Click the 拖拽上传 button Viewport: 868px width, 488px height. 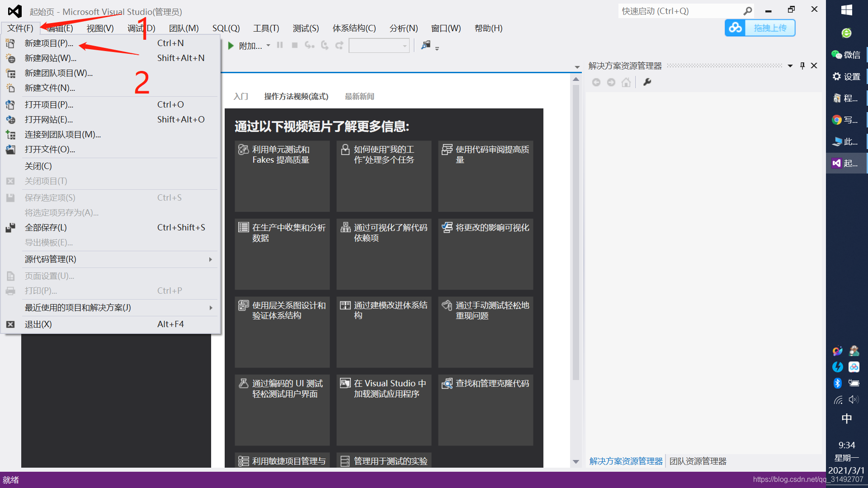770,28
